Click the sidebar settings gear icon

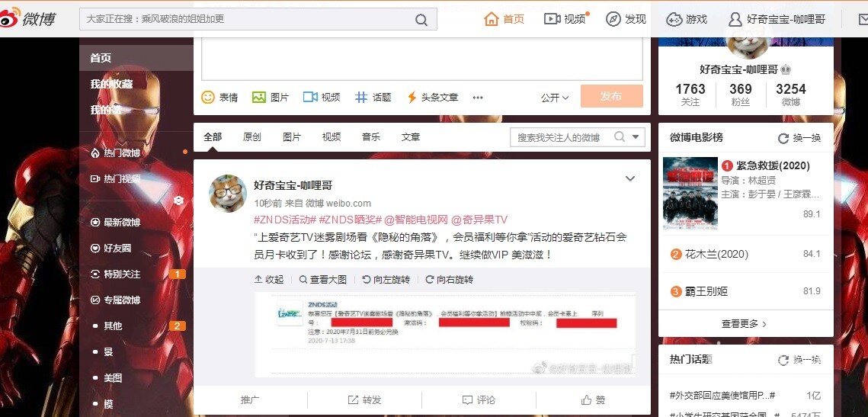[178, 200]
